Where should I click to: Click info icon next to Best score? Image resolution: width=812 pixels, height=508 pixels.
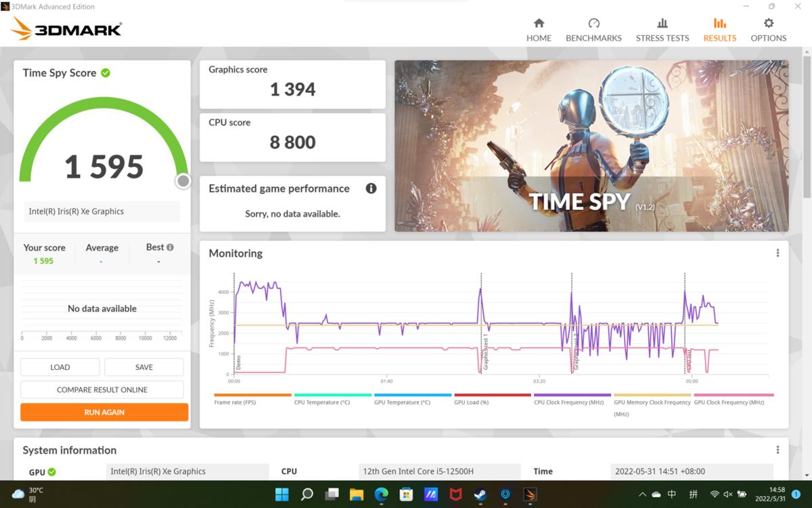point(170,247)
